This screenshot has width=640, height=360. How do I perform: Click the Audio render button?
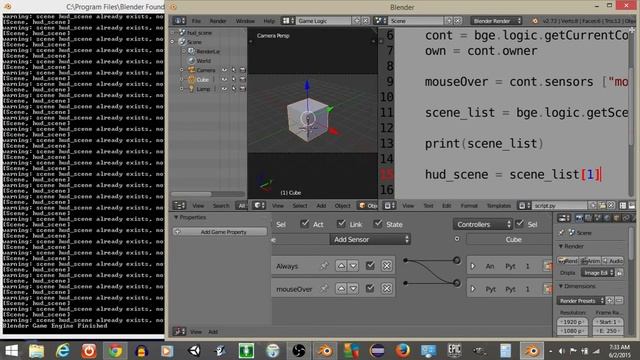(613, 261)
